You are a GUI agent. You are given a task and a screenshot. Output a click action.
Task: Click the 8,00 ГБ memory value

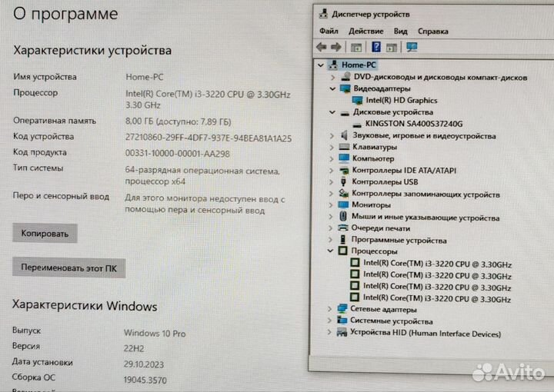click(178, 121)
